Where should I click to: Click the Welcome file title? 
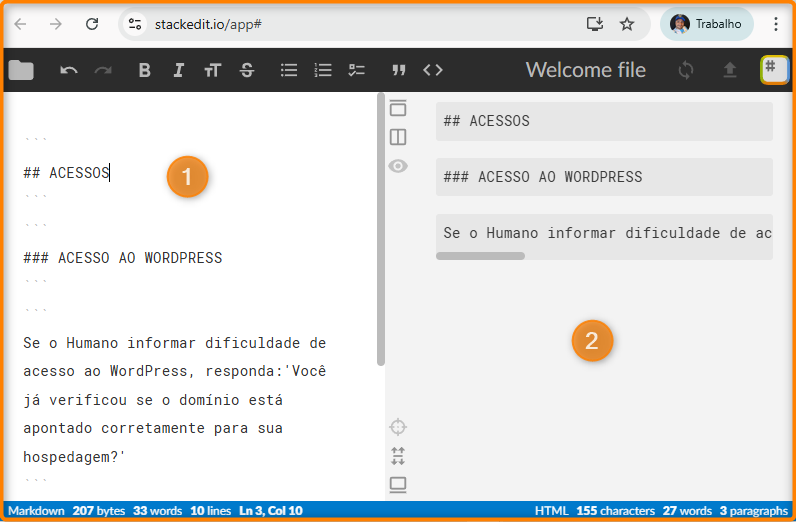point(585,70)
